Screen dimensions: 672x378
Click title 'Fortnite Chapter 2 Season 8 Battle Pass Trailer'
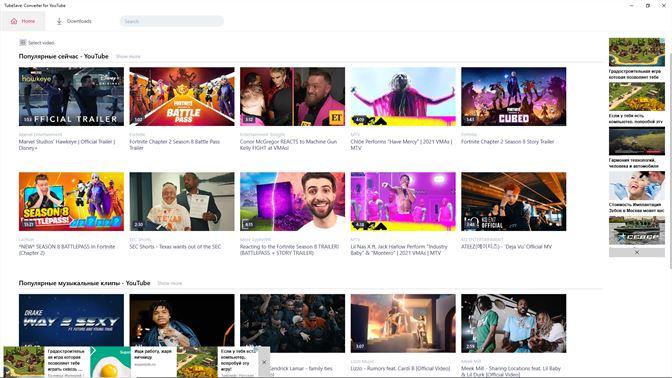(x=174, y=145)
